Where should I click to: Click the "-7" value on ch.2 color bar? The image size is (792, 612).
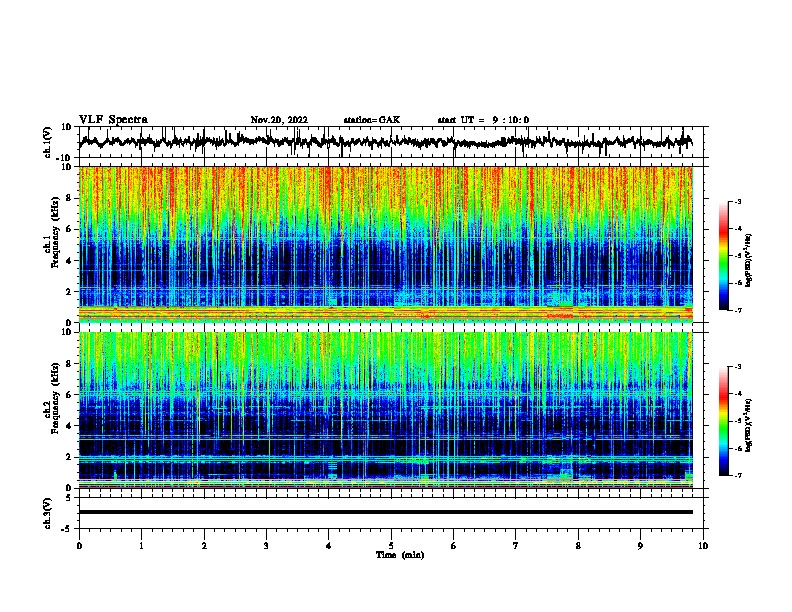pos(737,475)
